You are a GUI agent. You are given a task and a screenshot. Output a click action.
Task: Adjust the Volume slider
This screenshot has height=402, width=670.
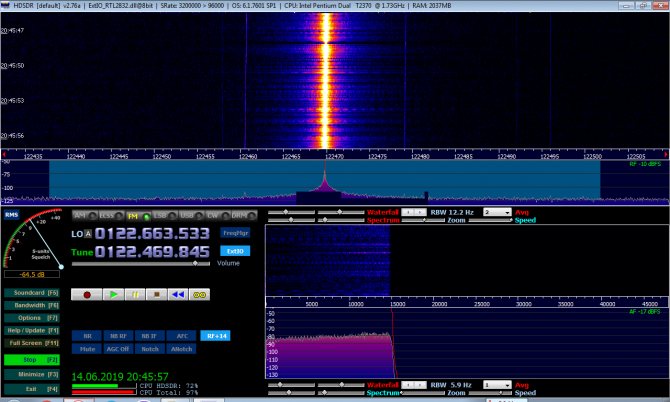141,264
